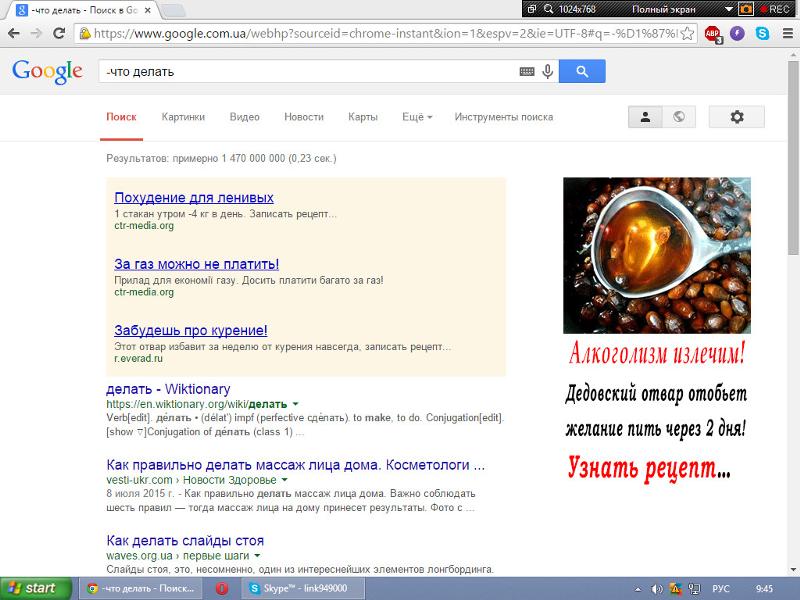This screenshot has height=600, width=800.
Task: Click the Skype extension icon in the toolbar
Action: (x=762, y=34)
